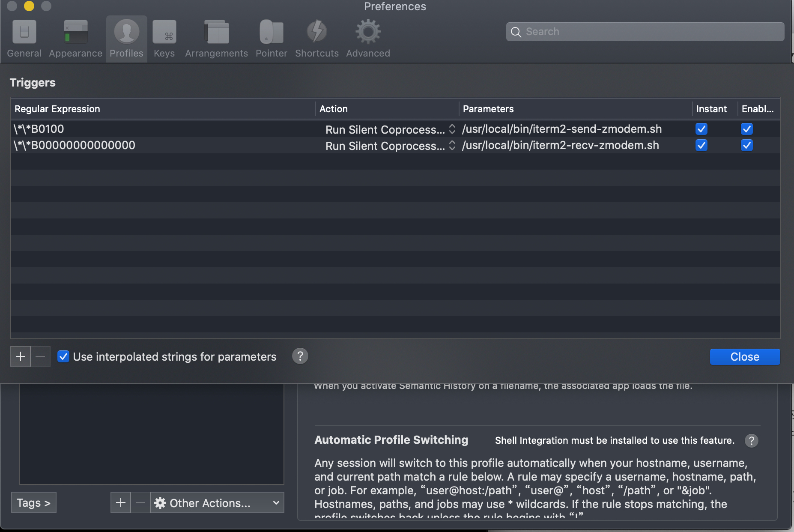Add a new trigger with the plus button
Viewport: 794px width, 532px height.
[x=20, y=356]
